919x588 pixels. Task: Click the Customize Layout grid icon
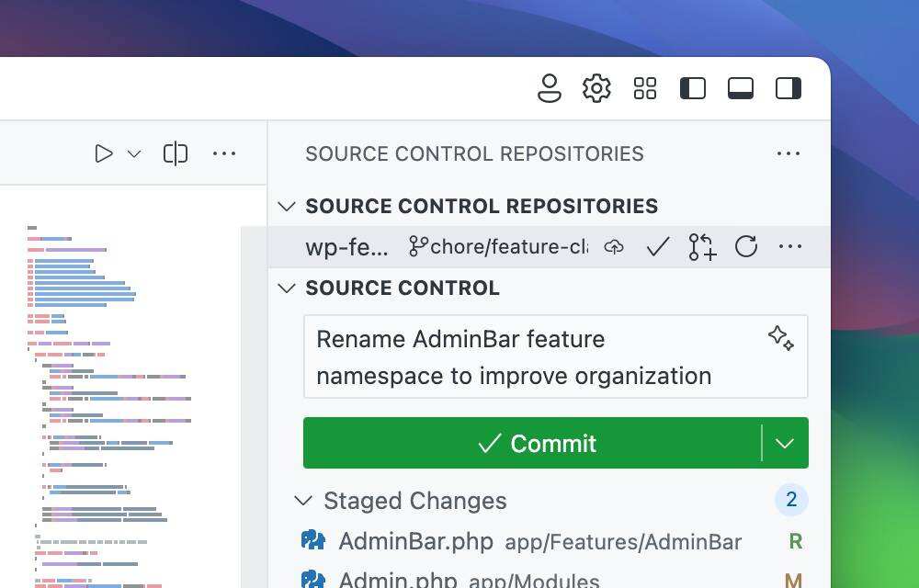coord(645,88)
